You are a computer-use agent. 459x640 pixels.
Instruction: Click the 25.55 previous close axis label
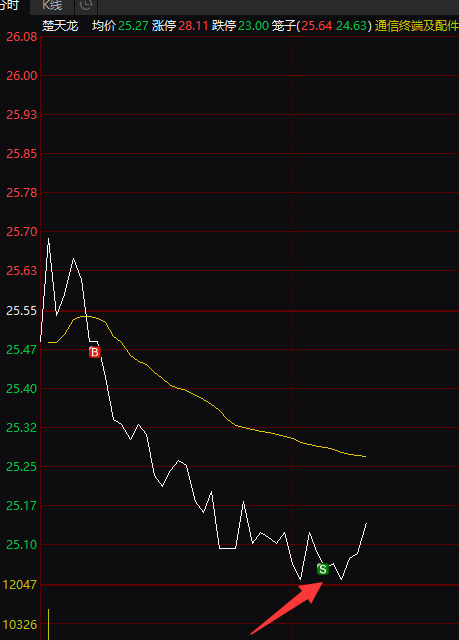pyautogui.click(x=22, y=311)
